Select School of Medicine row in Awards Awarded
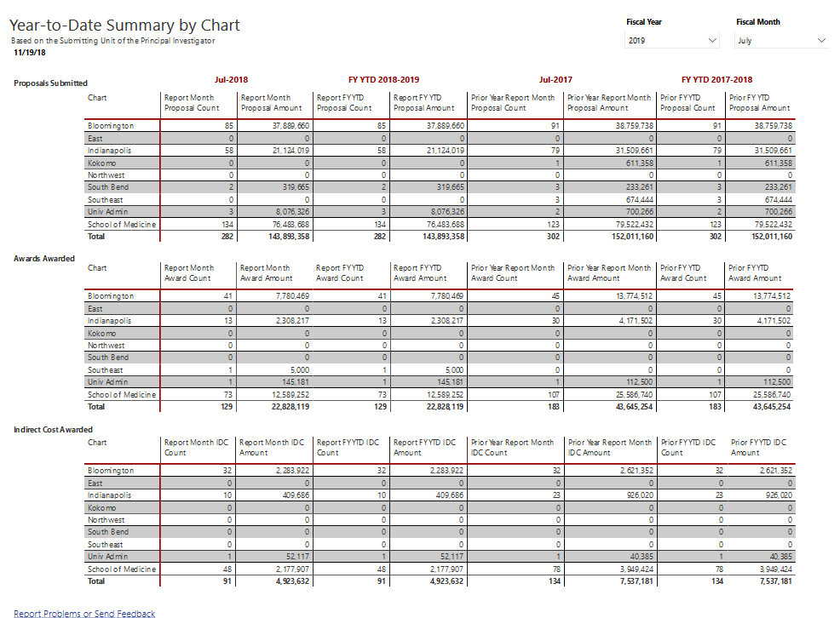Image resolution: width=840 pixels, height=618 pixels. 122,395
